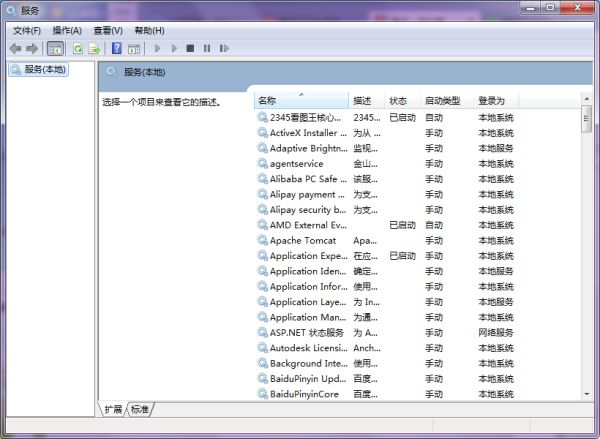
Task: Select the BaiduPinyin Update service
Action: coord(386,379)
